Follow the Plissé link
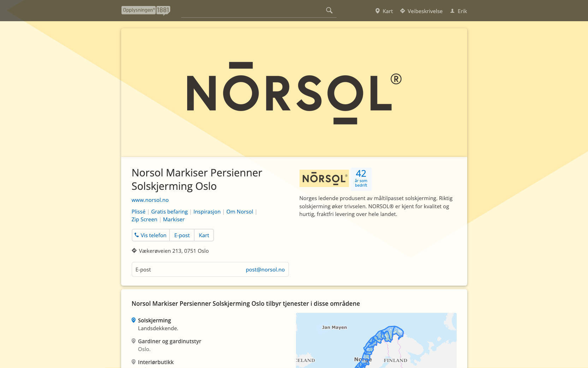 coord(138,212)
